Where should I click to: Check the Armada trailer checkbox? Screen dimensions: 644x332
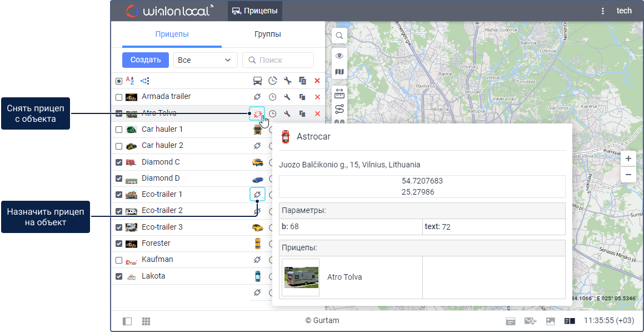click(x=119, y=97)
